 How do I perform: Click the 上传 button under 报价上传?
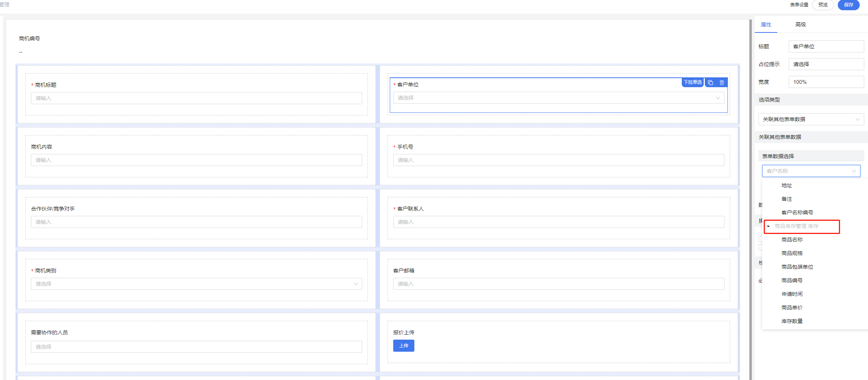(404, 346)
